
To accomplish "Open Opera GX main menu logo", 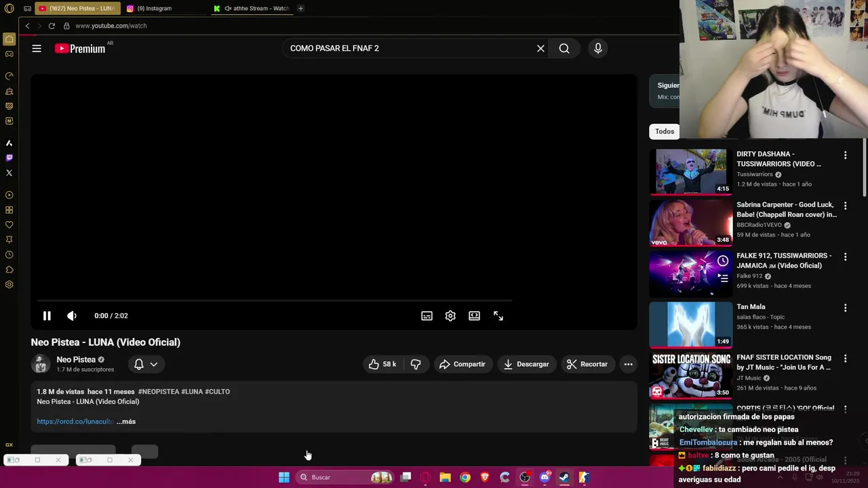I will click(9, 8).
